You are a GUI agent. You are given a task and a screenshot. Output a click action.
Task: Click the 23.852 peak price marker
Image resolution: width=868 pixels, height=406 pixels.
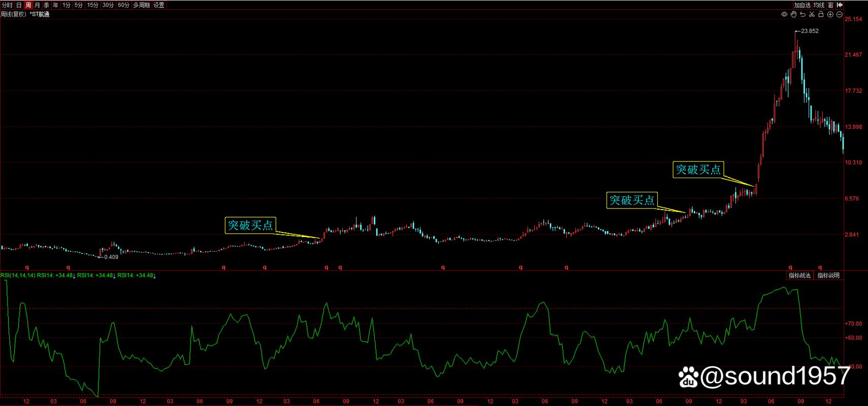click(x=810, y=31)
